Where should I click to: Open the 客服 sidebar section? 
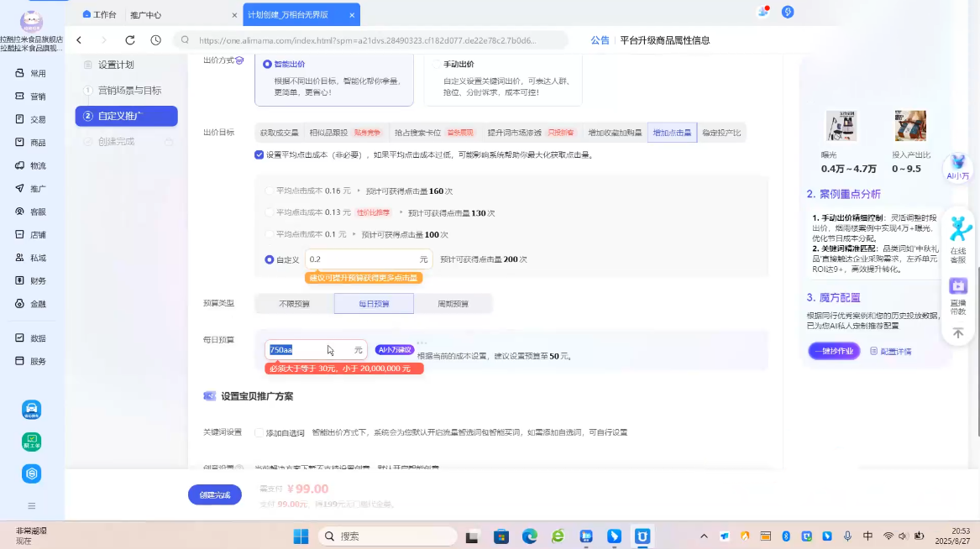click(38, 212)
